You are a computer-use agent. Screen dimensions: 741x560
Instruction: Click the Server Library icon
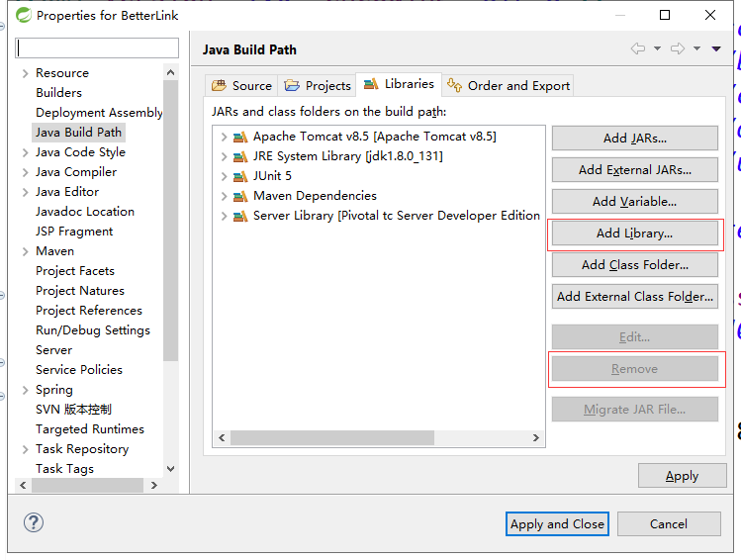(240, 216)
